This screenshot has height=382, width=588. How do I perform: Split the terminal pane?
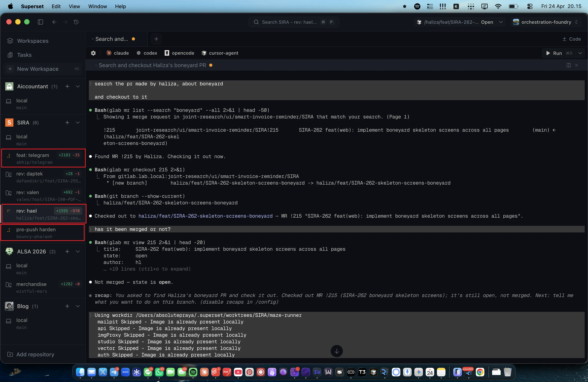(569, 65)
